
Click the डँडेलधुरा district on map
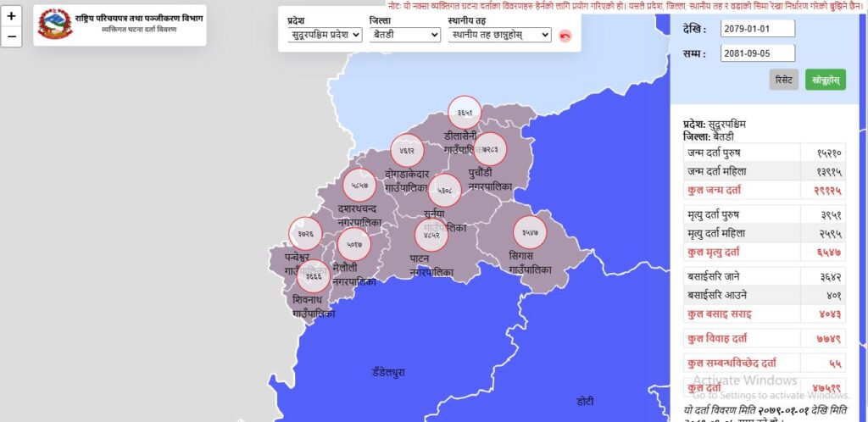point(388,372)
